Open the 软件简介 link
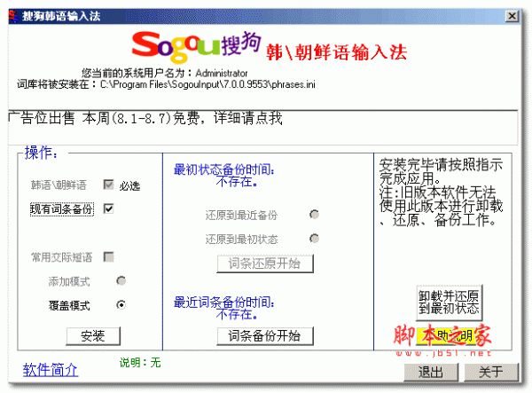The width and height of the screenshot is (532, 393). click(51, 370)
